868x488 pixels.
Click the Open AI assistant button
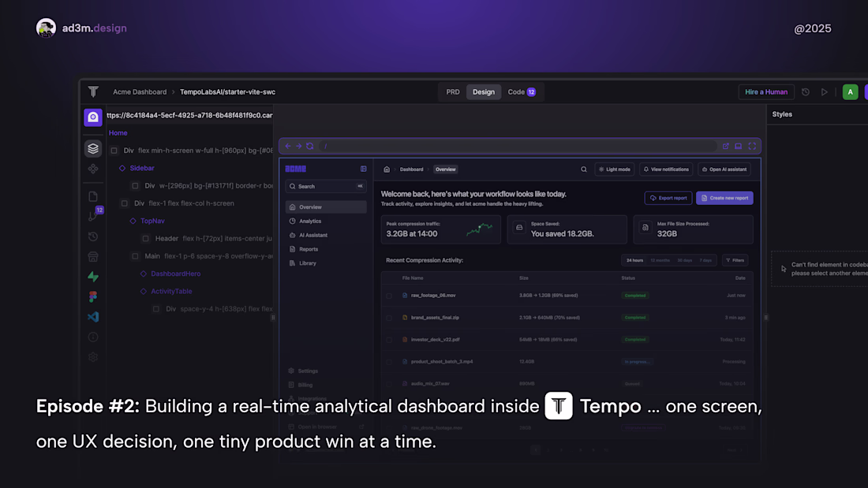pos(724,169)
